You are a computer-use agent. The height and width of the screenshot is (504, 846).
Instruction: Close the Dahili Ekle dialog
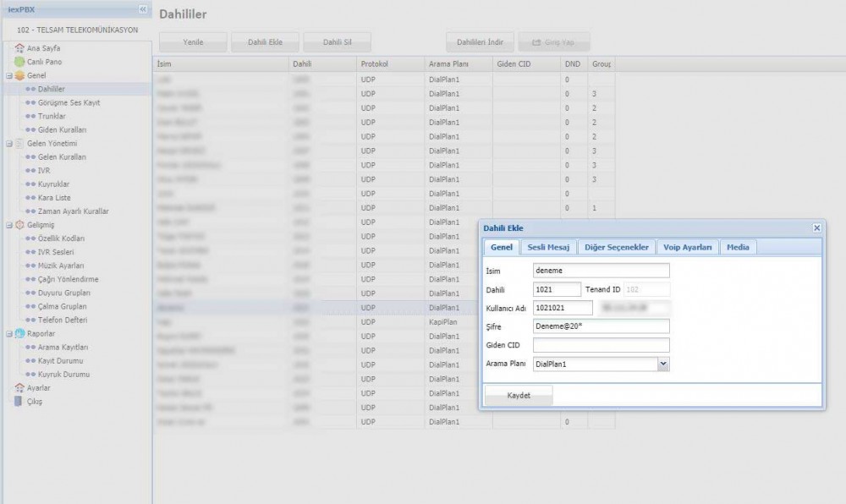[x=817, y=228]
